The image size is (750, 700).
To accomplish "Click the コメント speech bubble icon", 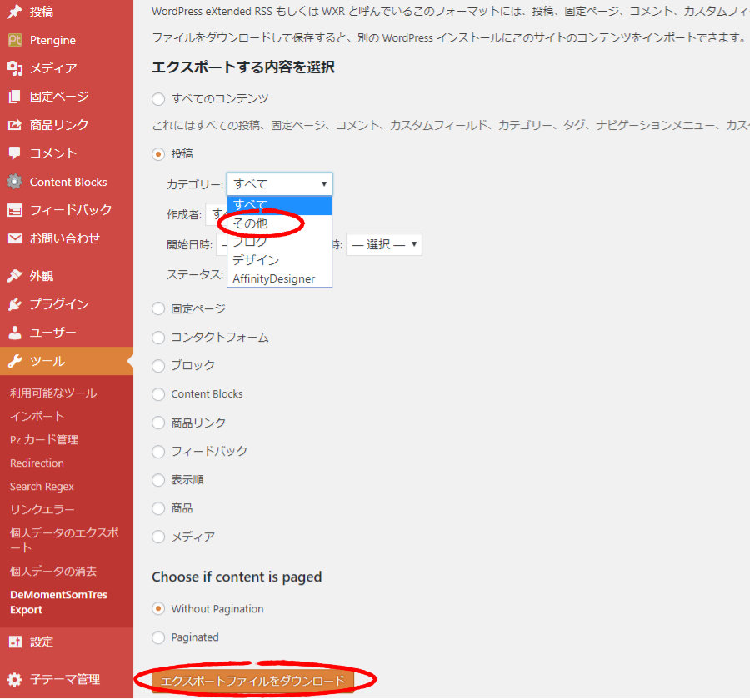I will (x=15, y=153).
